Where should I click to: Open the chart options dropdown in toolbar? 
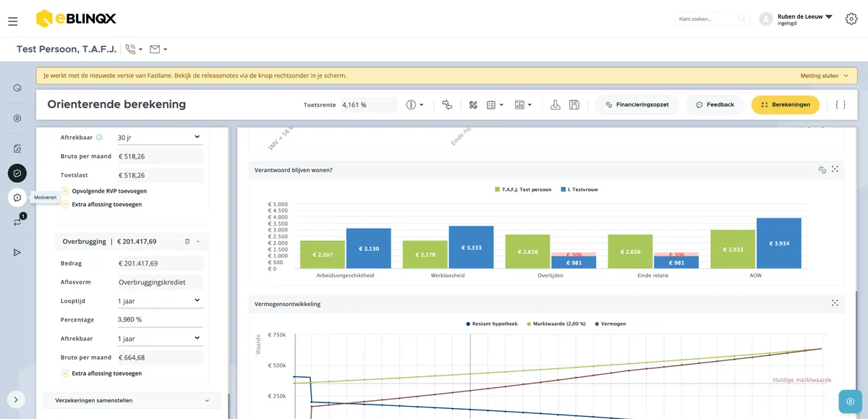tap(523, 105)
